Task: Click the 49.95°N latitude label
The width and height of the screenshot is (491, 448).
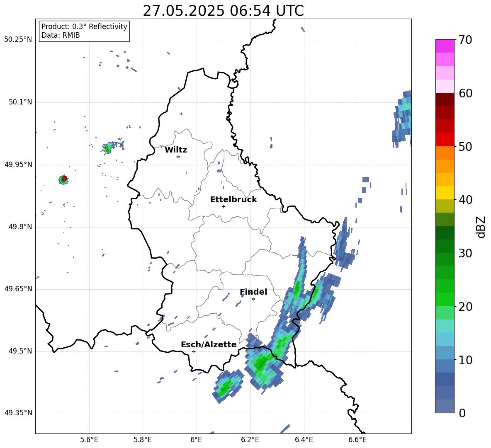Action: click(18, 165)
